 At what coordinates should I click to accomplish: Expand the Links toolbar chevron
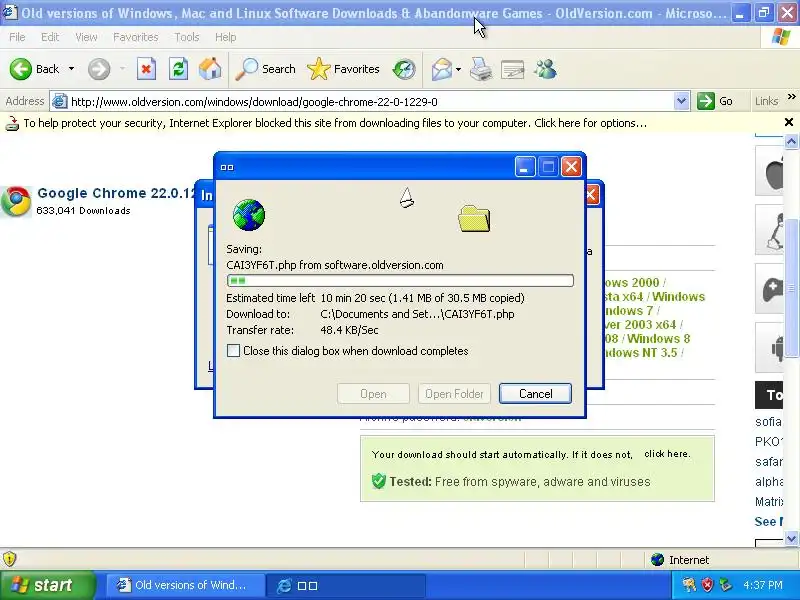click(791, 96)
